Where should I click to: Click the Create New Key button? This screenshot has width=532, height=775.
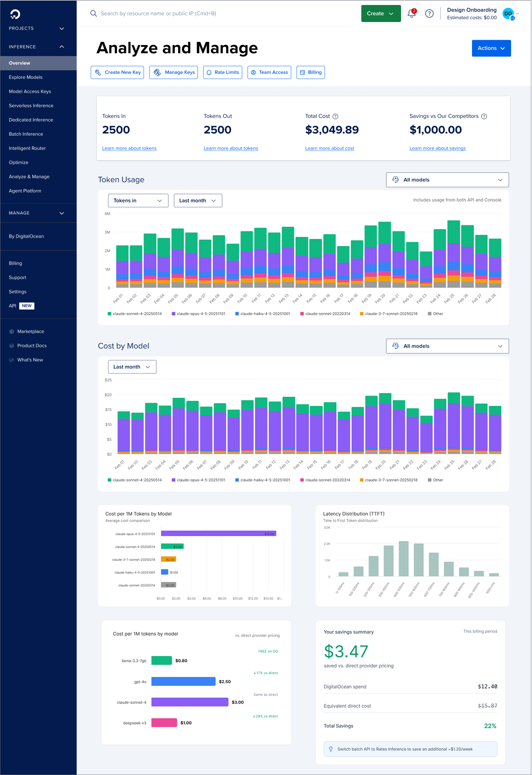(117, 72)
